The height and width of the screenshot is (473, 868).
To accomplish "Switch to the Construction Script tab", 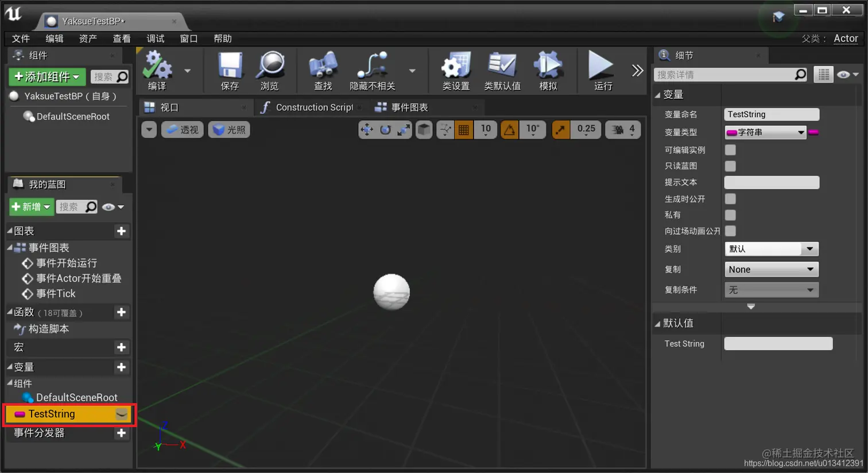I will (311, 107).
